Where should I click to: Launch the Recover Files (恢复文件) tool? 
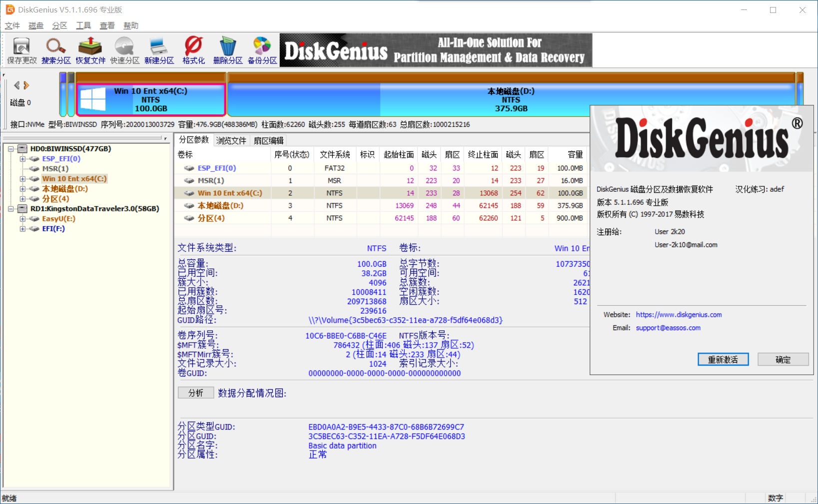pyautogui.click(x=90, y=50)
